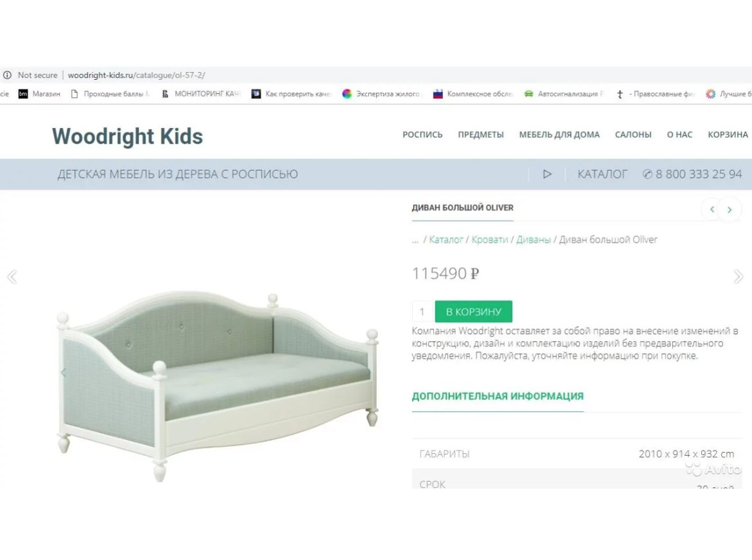The height and width of the screenshot is (560, 752).
Task: Follow the 'Кровати' breadcrumb link
Action: pos(490,239)
